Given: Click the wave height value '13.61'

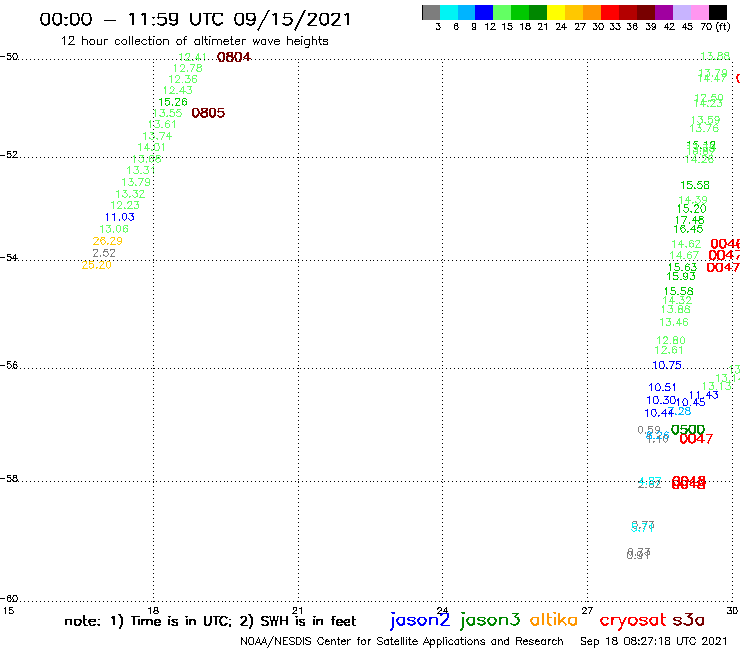Looking at the screenshot, I should click(x=162, y=125).
